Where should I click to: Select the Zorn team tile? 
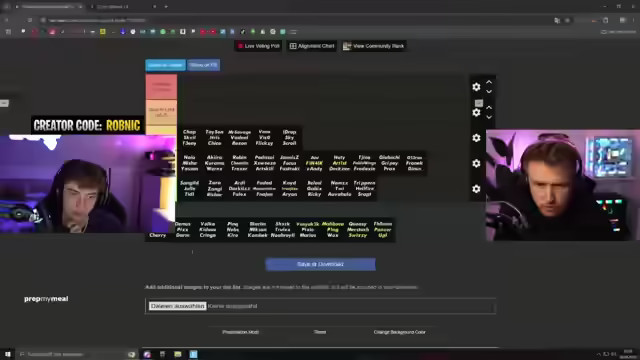(x=214, y=189)
